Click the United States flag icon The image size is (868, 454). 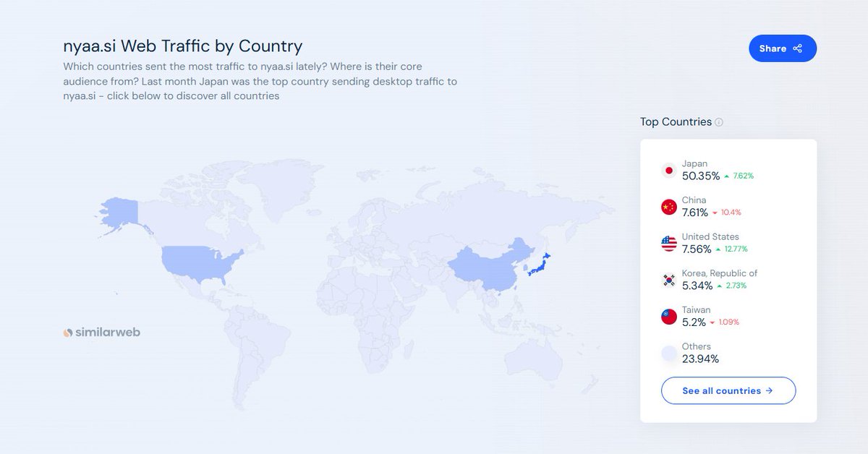click(669, 244)
